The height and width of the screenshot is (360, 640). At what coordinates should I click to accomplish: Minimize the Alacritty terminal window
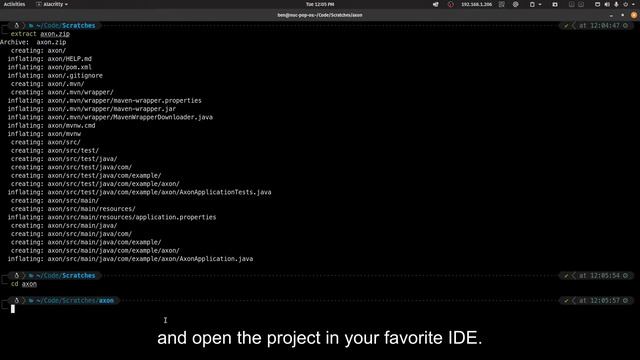click(x=611, y=16)
